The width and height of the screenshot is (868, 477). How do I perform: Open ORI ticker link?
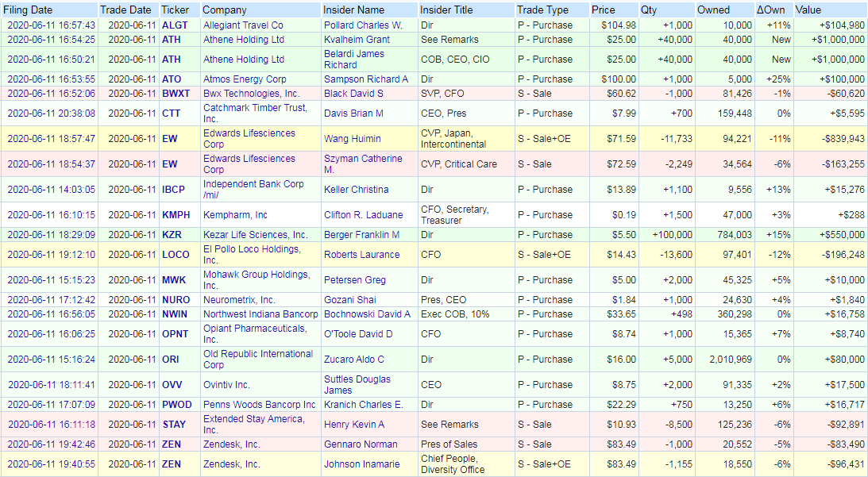click(x=171, y=360)
